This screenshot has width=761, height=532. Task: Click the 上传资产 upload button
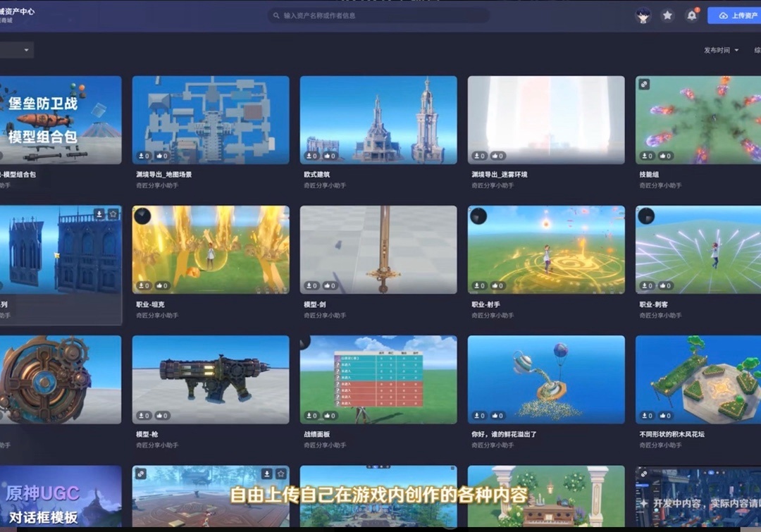734,16
